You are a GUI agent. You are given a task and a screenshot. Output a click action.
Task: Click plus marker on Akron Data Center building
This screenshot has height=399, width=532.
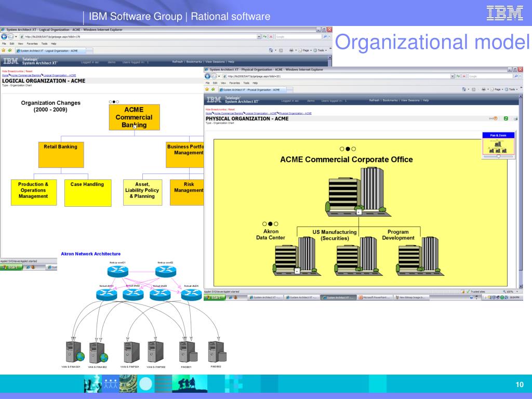[297, 271]
